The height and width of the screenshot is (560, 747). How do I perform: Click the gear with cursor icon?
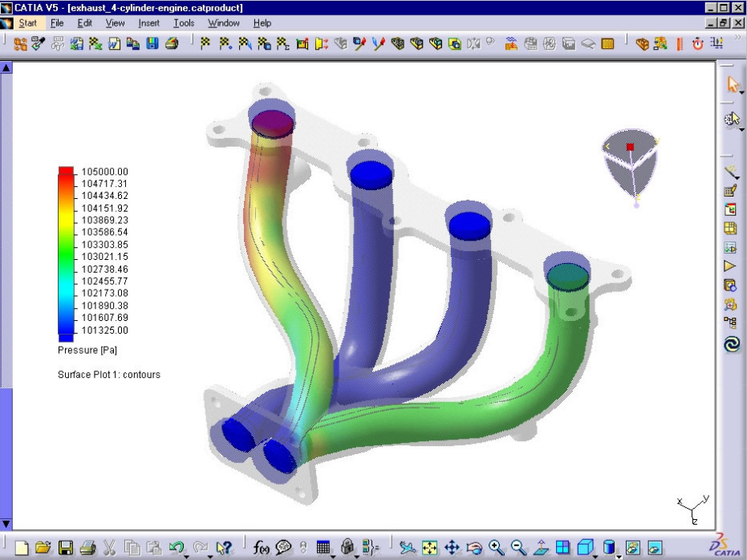(732, 119)
